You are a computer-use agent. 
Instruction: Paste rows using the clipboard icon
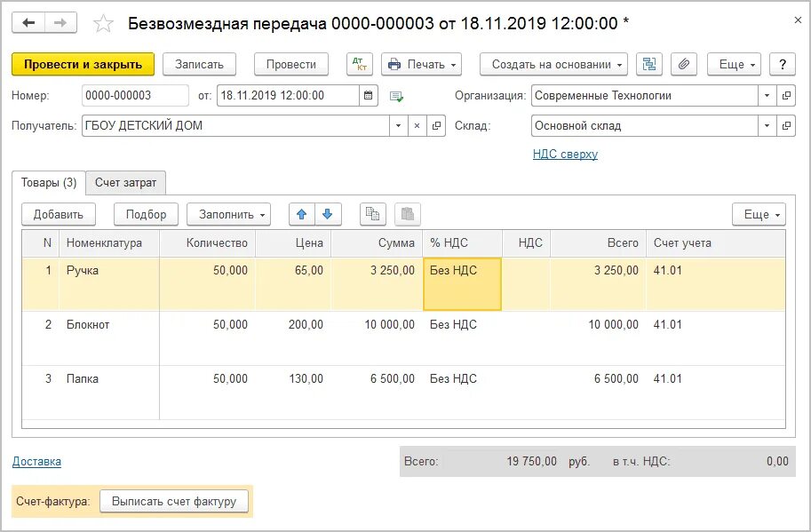click(408, 214)
